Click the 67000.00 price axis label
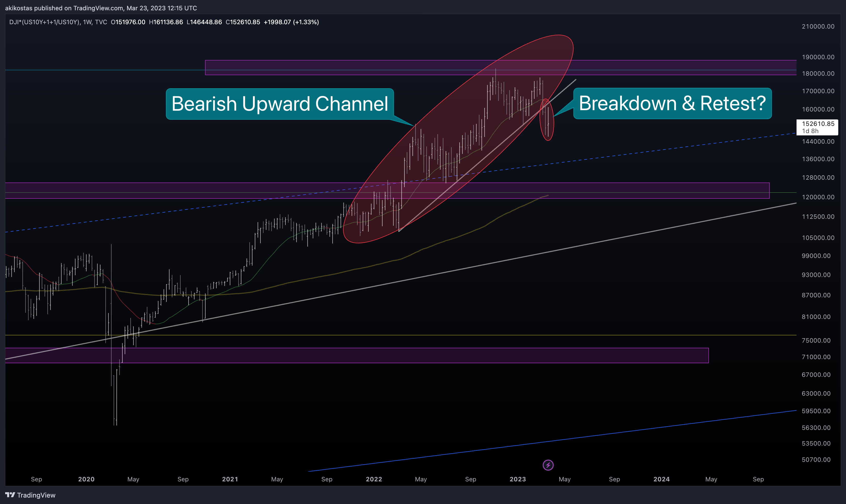This screenshot has width=846, height=504. [x=816, y=375]
